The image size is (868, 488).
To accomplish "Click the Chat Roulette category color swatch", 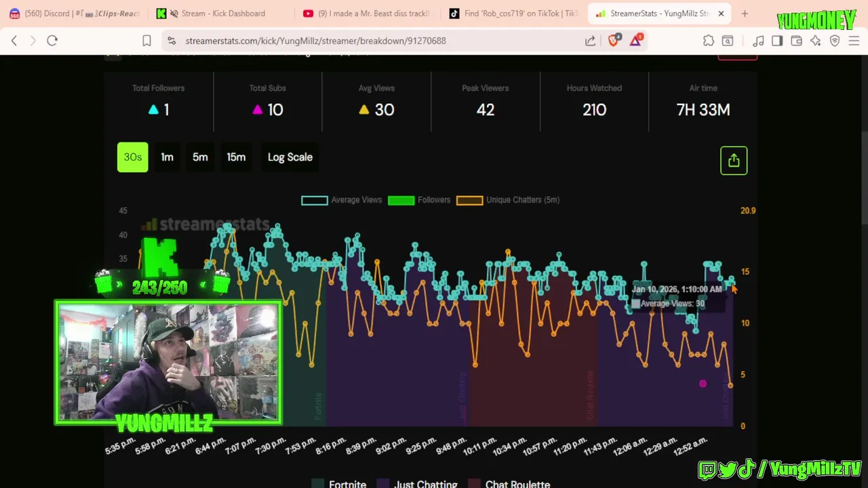I will coord(474,484).
